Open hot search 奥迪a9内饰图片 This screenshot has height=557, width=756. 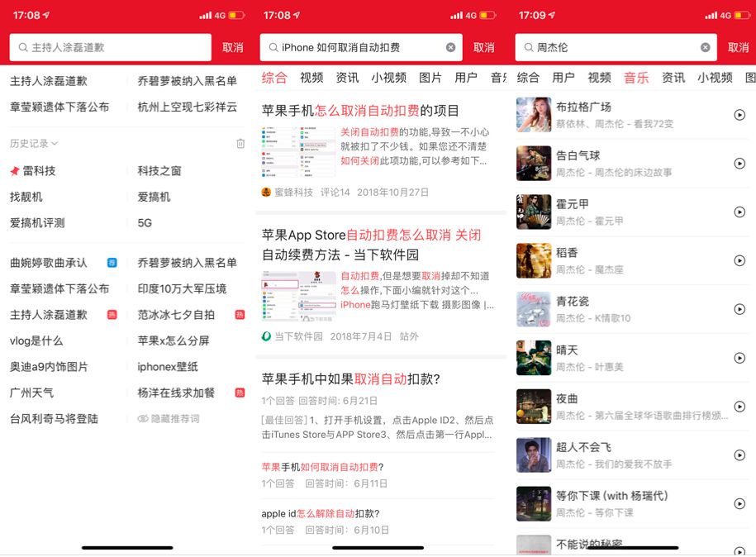(49, 366)
